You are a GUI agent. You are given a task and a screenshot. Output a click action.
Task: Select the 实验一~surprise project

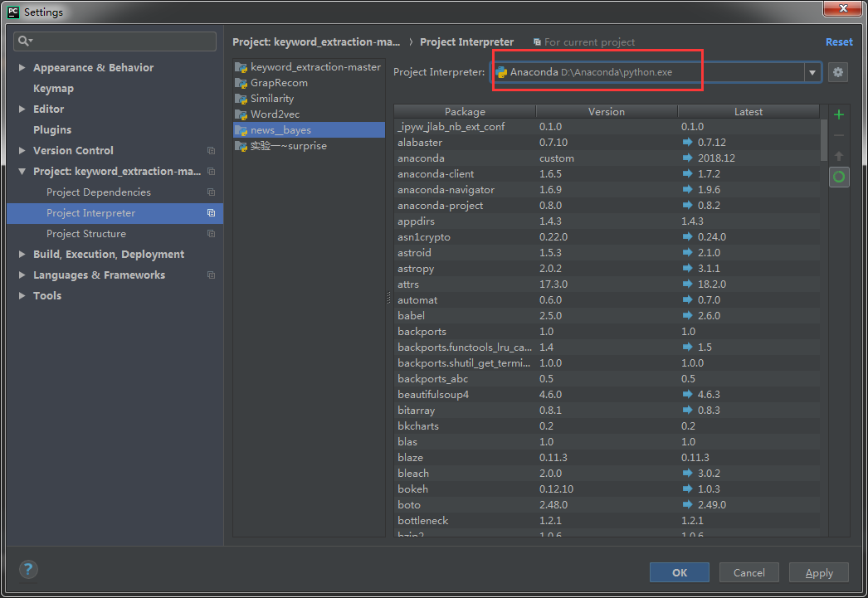(309, 146)
